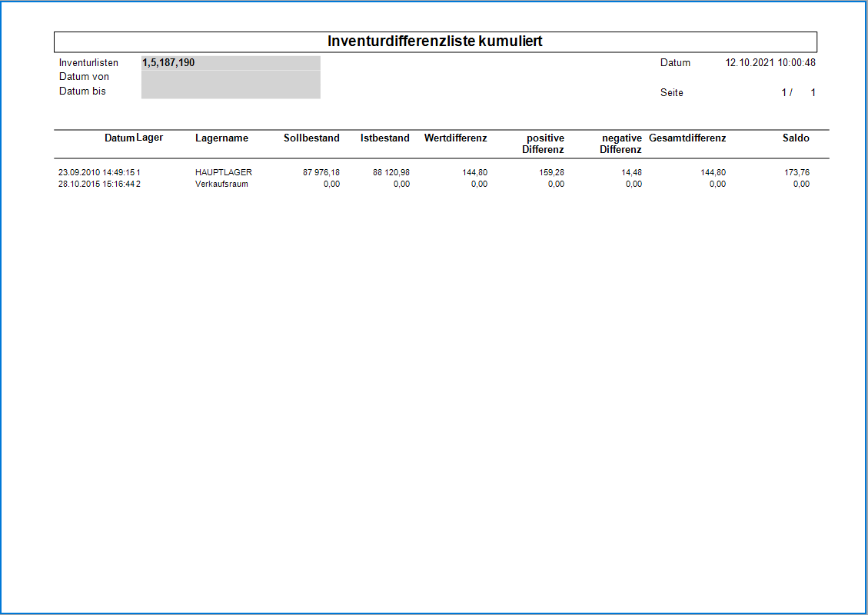Click the Inventurlisten field showing 1,5,187,190
Viewport: 868px width, 615px height.
(230, 63)
